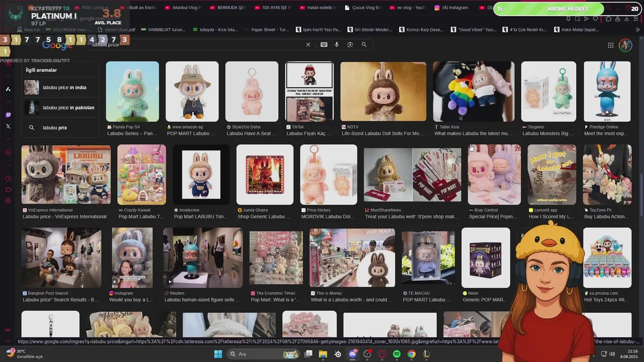644x362 pixels.
Task: Open History from the sidebar clock icon
Action: pyautogui.click(x=8, y=178)
